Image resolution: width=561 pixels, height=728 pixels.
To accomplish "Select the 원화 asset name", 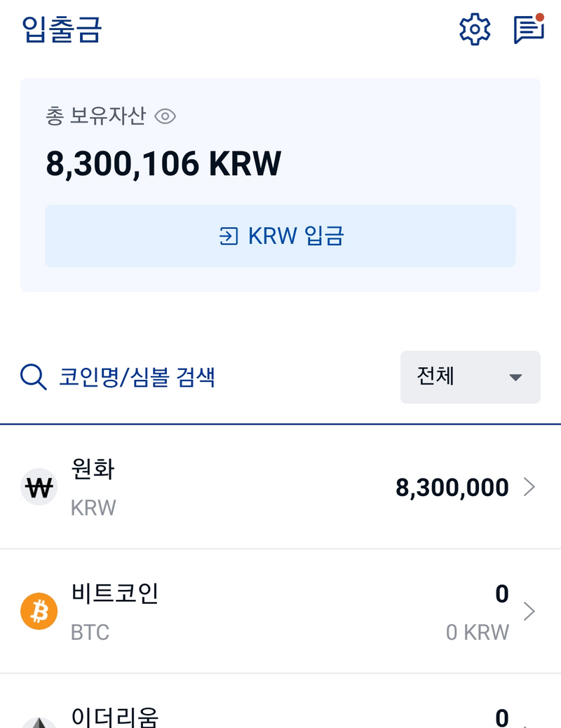I will 93,469.
